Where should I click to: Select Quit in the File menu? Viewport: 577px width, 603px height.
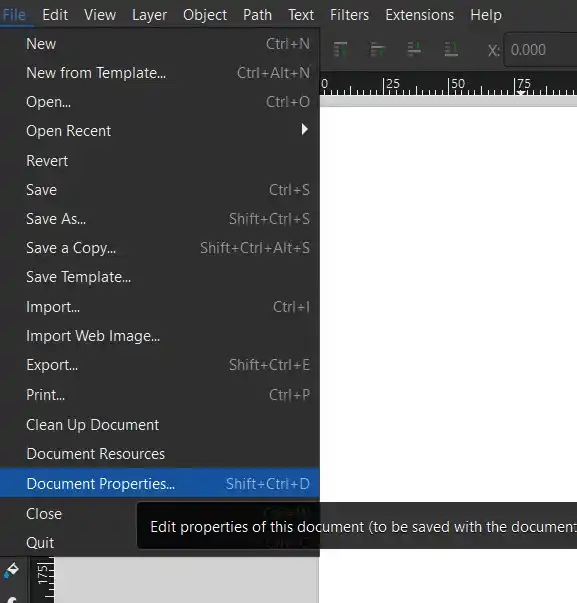click(x=40, y=543)
